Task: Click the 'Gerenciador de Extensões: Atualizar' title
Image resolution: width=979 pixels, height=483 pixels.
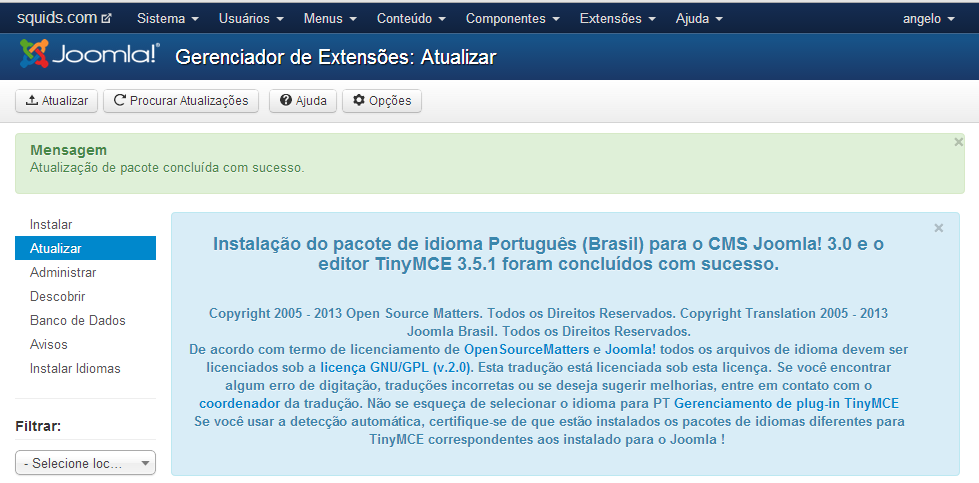Action: tap(336, 57)
